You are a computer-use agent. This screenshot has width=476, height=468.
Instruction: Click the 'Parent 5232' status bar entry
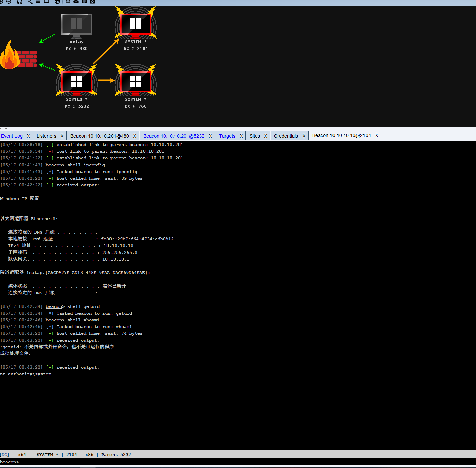pos(116,455)
